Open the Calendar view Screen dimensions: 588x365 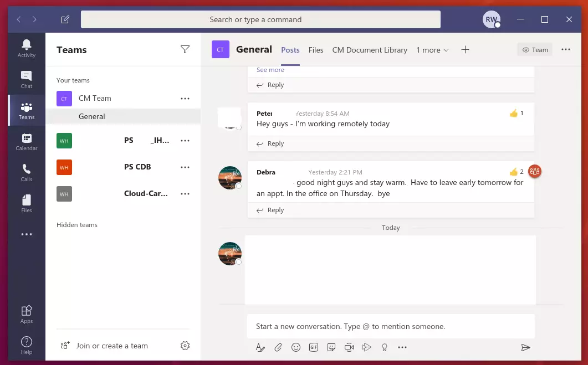coord(26,142)
